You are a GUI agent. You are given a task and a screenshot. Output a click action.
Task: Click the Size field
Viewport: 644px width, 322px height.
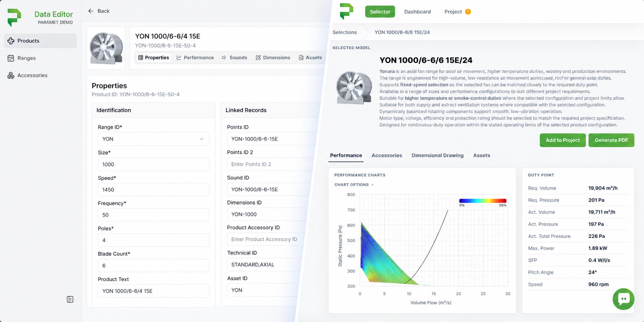(153, 164)
